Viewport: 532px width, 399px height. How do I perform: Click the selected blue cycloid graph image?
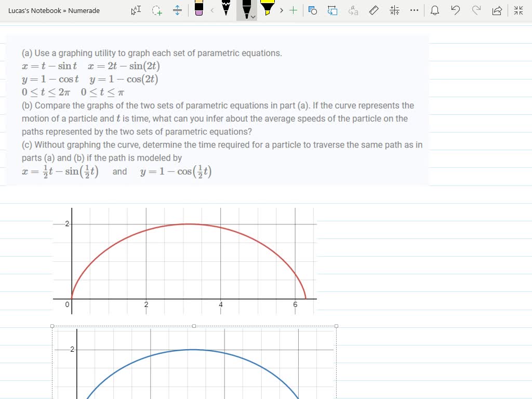click(194, 362)
